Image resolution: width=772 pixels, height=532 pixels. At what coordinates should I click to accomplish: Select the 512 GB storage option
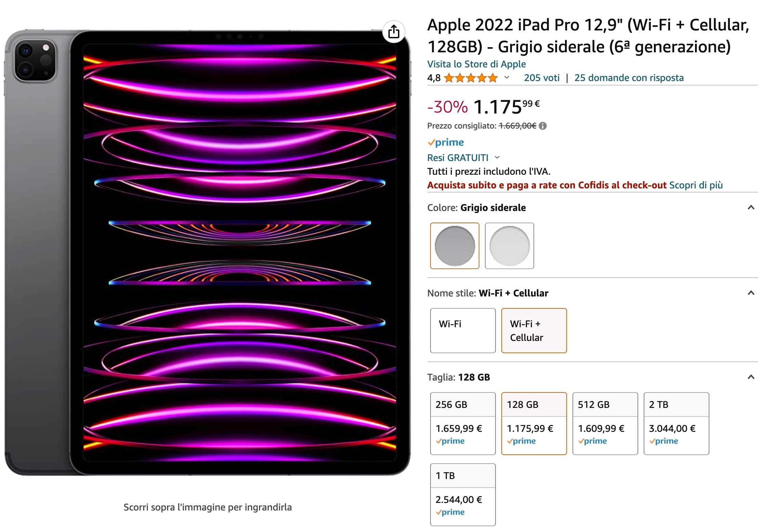click(x=605, y=423)
